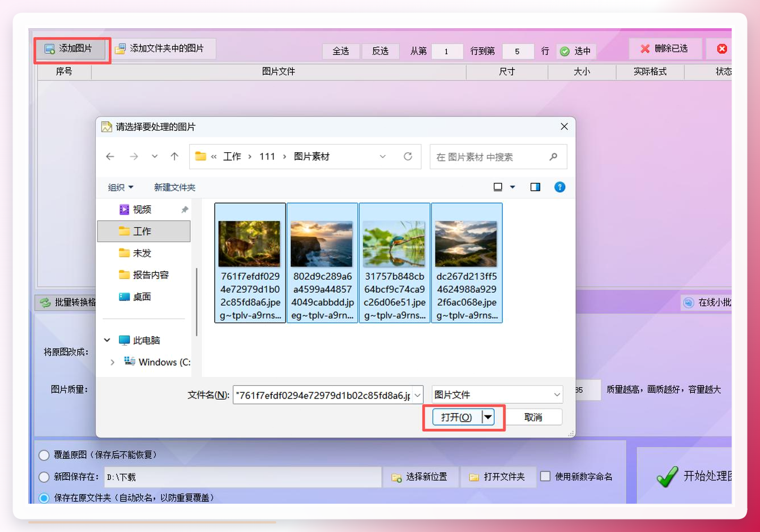Refresh the file dialog folder view
The height and width of the screenshot is (532, 760).
[408, 157]
